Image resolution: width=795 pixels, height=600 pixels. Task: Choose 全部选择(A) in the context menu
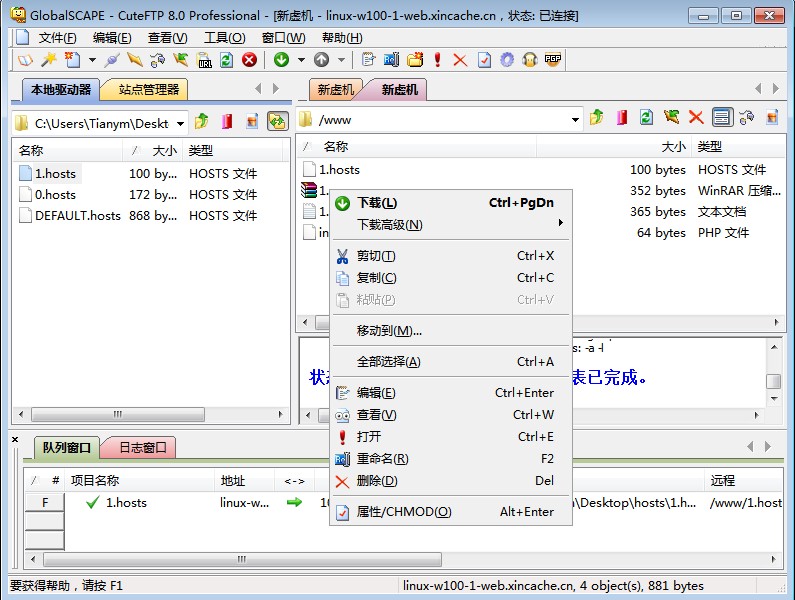(451, 362)
